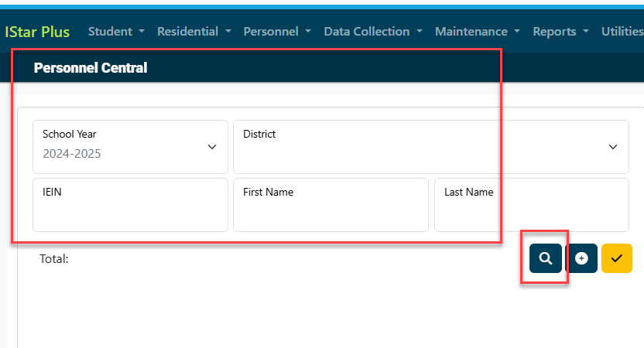Click the magnifying glass search button

pos(545,258)
